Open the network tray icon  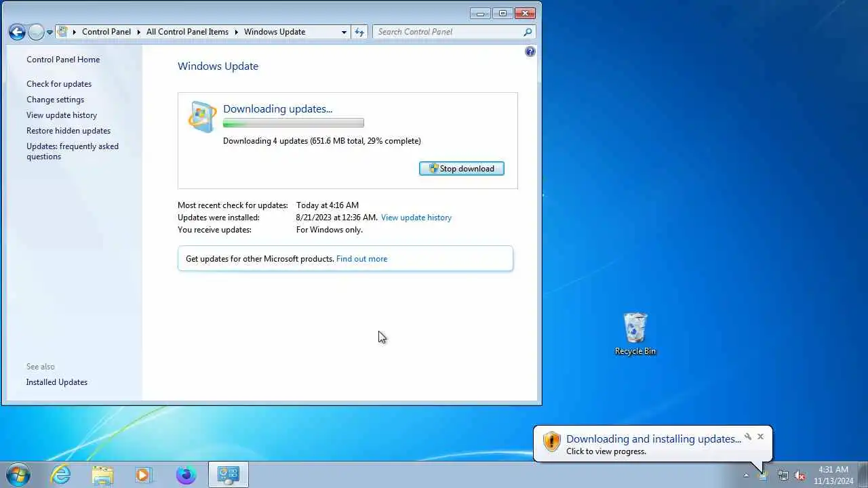tap(783, 475)
